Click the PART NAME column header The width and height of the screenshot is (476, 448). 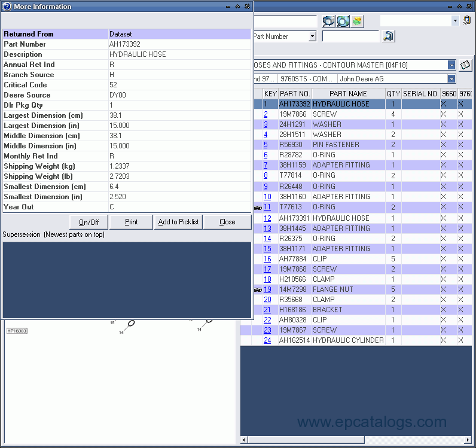[348, 94]
